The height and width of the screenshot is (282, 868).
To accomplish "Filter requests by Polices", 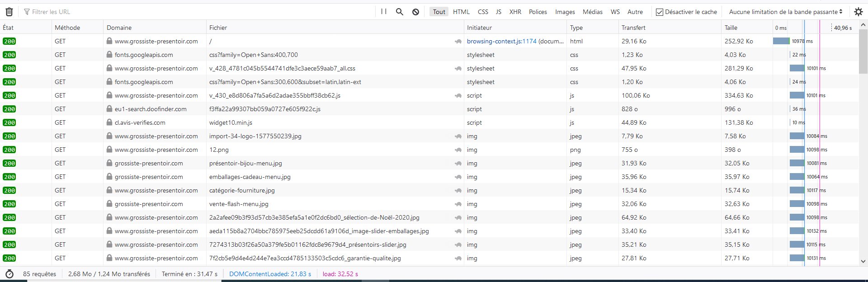I will (538, 12).
